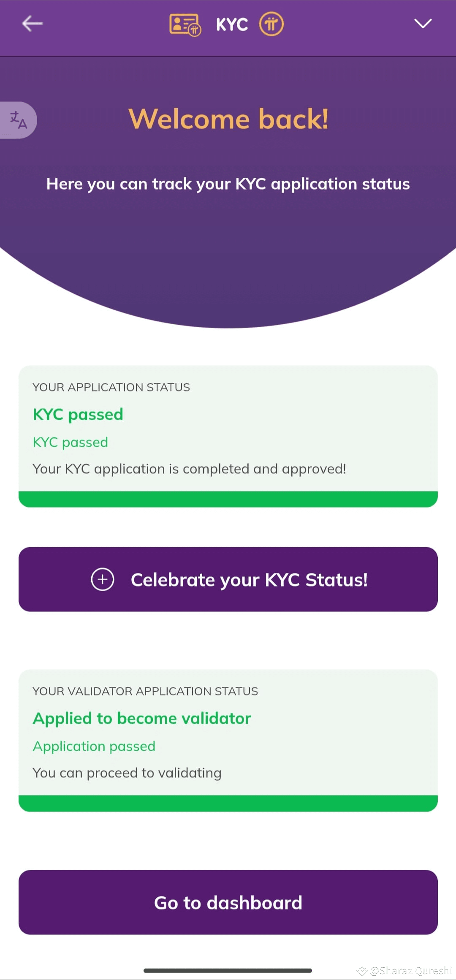This screenshot has height=980, width=456.
Task: Tap the left-pointing arrow to go back
Action: 32,24
